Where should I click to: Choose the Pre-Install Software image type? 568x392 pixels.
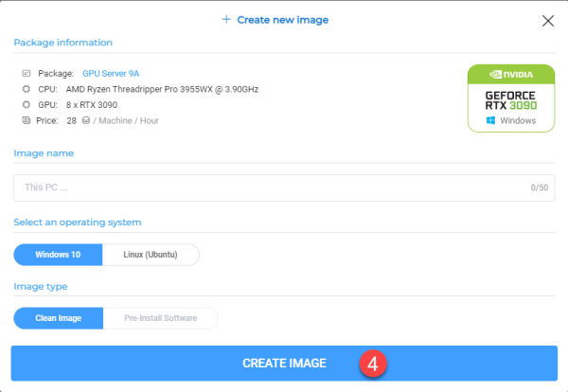point(160,318)
